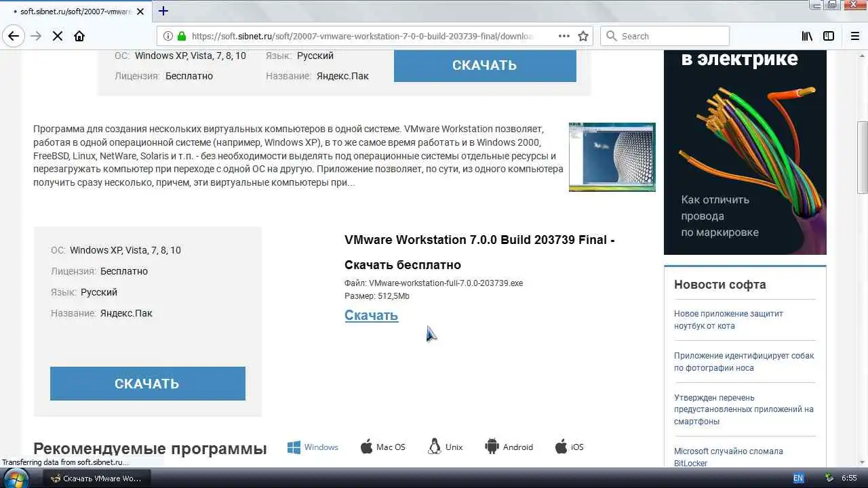868x488 pixels.
Task: Select the Unix penguin platform icon
Action: click(x=435, y=447)
